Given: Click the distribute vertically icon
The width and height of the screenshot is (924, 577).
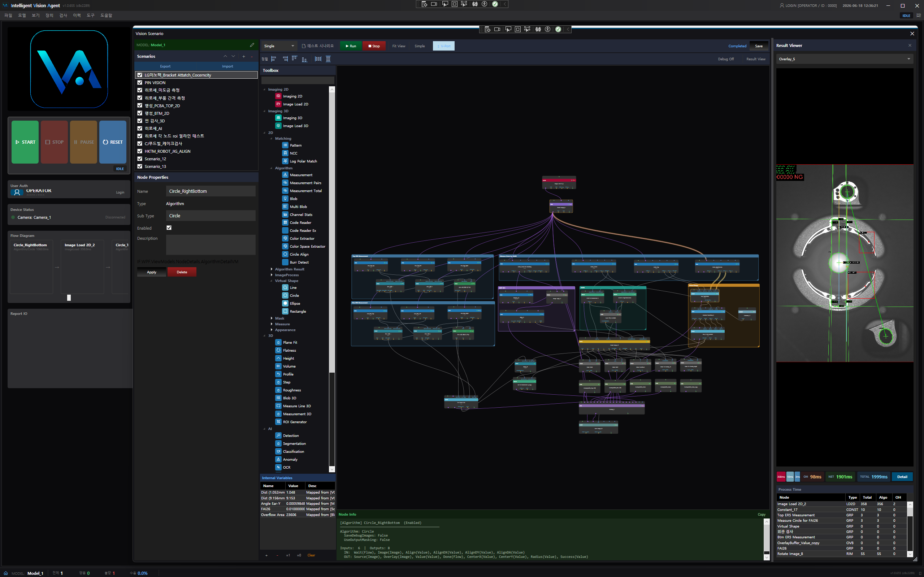Looking at the screenshot, I should pyautogui.click(x=328, y=59).
